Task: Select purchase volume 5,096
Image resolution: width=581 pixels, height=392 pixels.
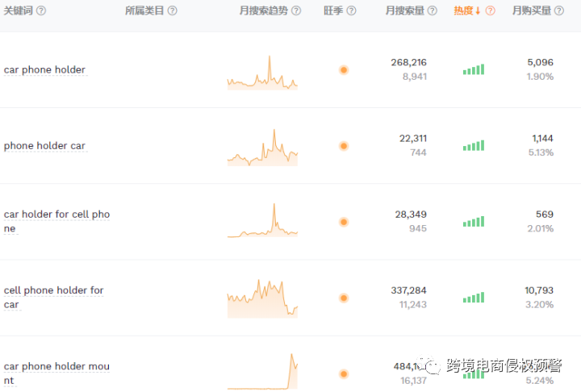Action: pos(540,62)
